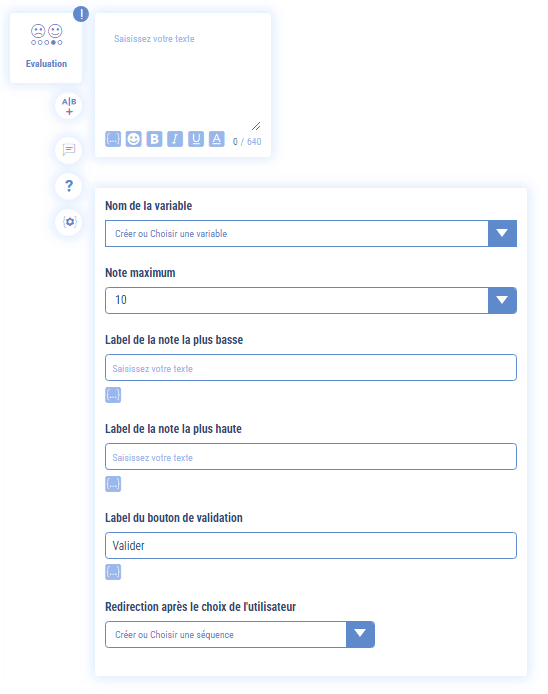This screenshot has height=694, width=548.
Task: Insert variable below lowest note label
Action: point(113,395)
